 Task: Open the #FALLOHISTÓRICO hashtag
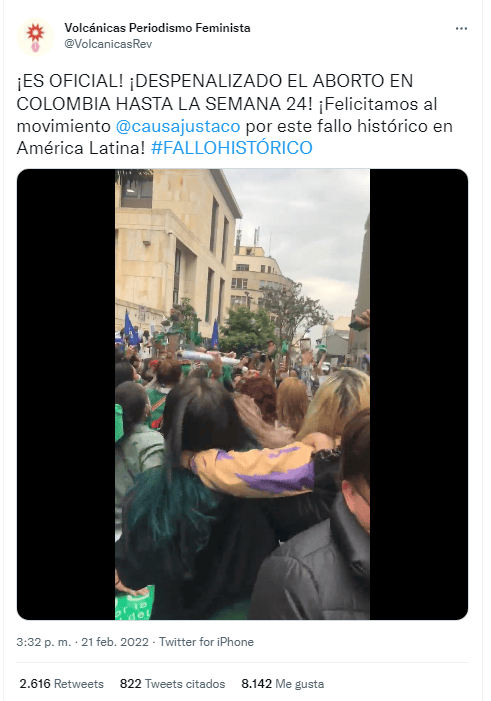click(232, 148)
